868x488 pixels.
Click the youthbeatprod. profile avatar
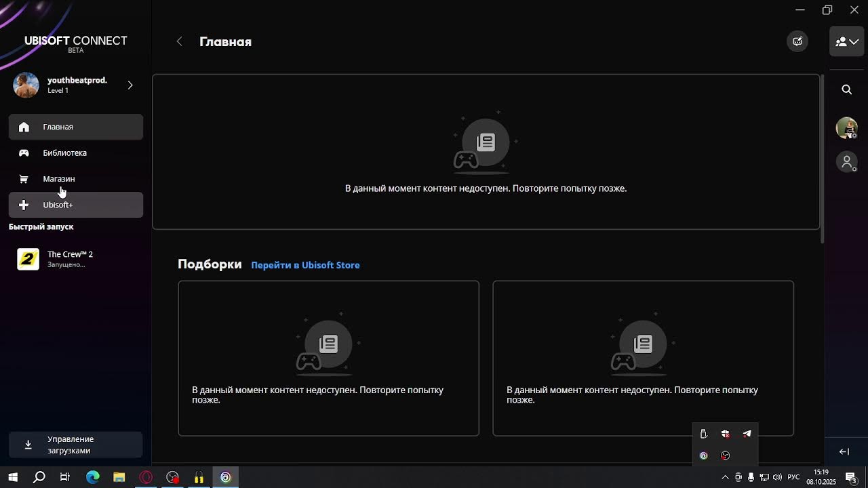click(x=26, y=85)
